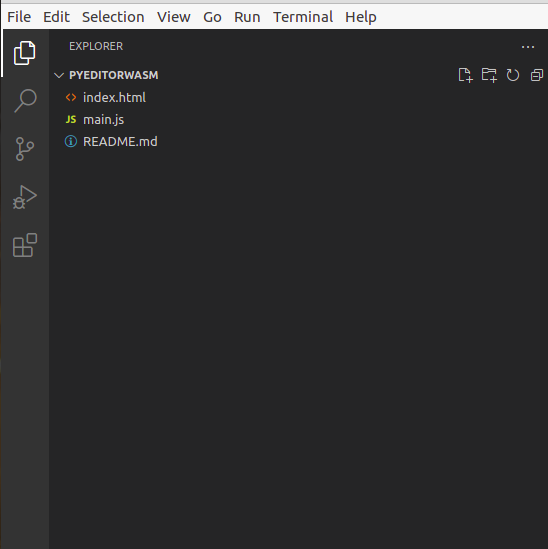Open the Extensions view icon
Viewport: 548px width, 549px height.
[x=25, y=245]
